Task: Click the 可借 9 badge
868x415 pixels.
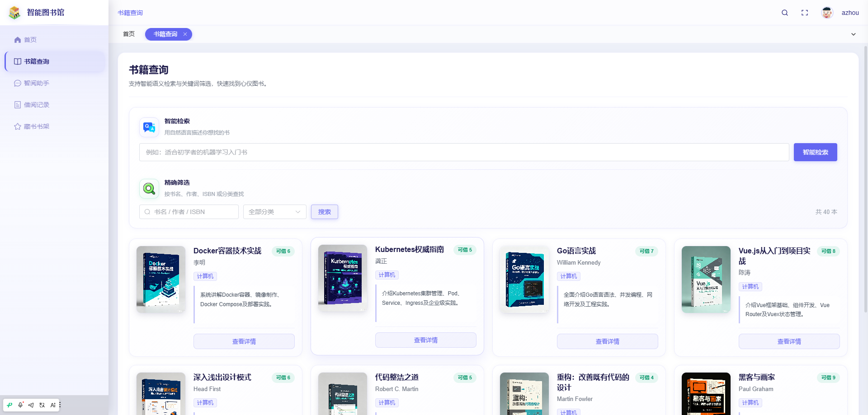Action: [828, 378]
